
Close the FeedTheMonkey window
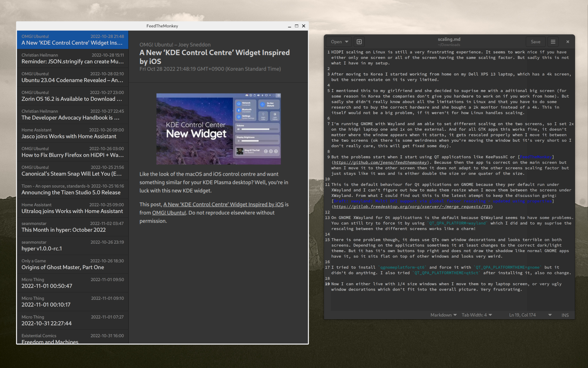[304, 26]
